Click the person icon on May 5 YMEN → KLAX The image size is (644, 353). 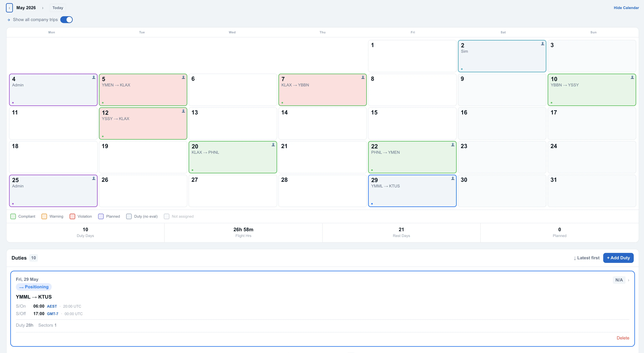click(x=183, y=77)
